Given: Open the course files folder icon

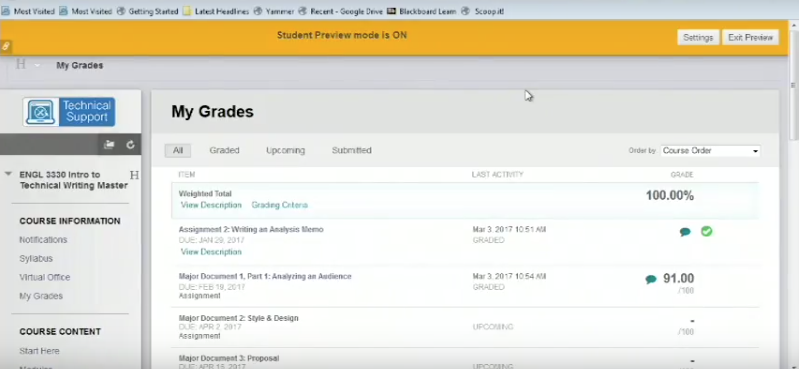Looking at the screenshot, I should pos(109,145).
